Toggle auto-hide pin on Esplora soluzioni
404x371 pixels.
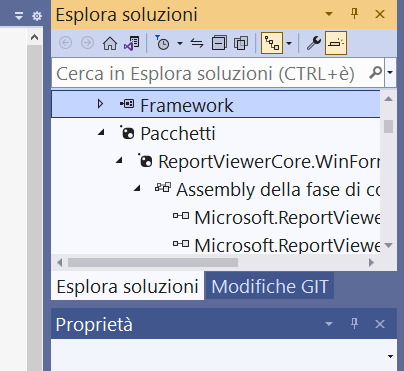(354, 14)
